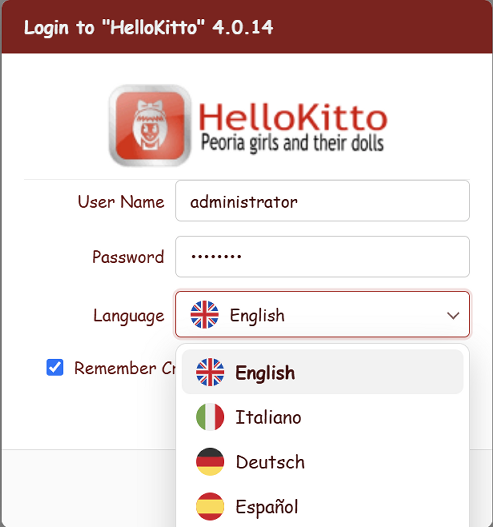493x527 pixels.
Task: Click the UK flag in dropdown list
Action: (210, 372)
